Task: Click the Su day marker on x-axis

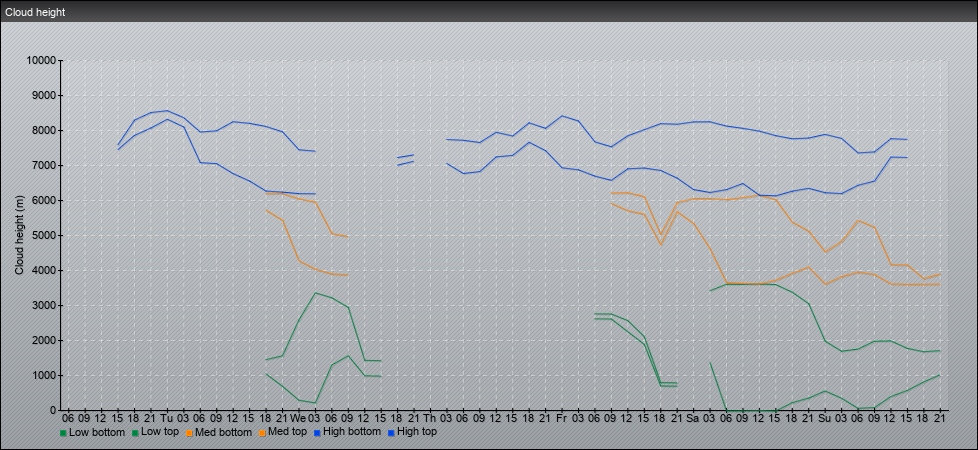Action: pos(824,417)
